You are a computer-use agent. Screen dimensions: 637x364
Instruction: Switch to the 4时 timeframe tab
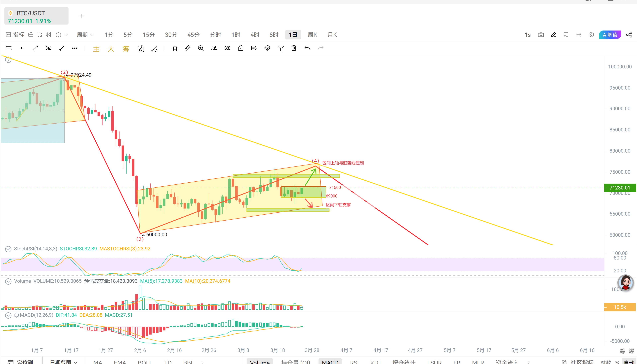coord(255,35)
